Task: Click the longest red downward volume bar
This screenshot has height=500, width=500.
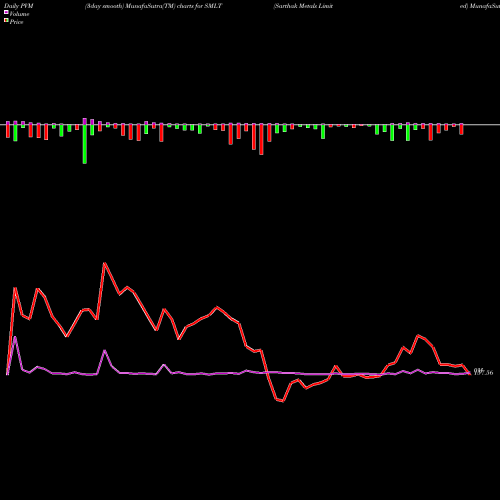Action: 261,139
